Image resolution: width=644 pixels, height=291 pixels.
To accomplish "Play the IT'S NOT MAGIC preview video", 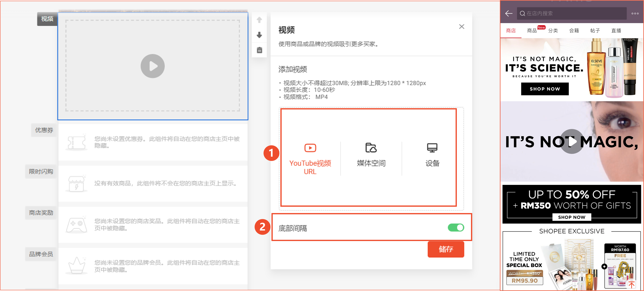I will pos(572,141).
